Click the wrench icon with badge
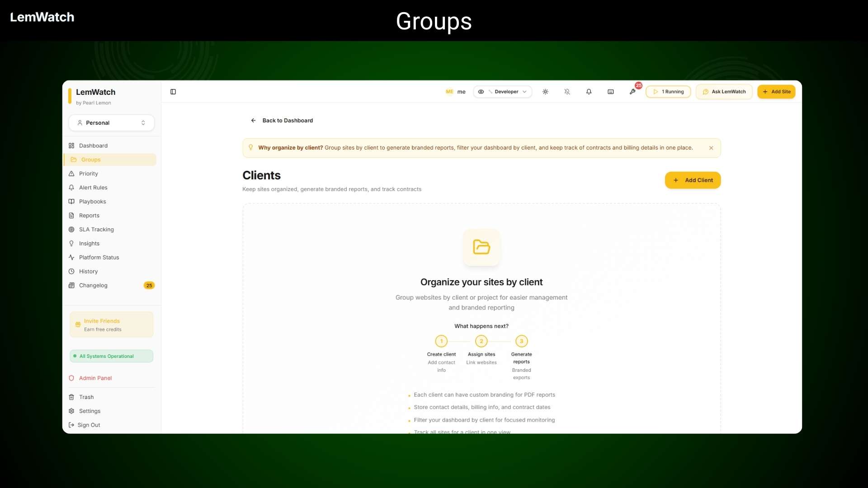 tap(632, 92)
